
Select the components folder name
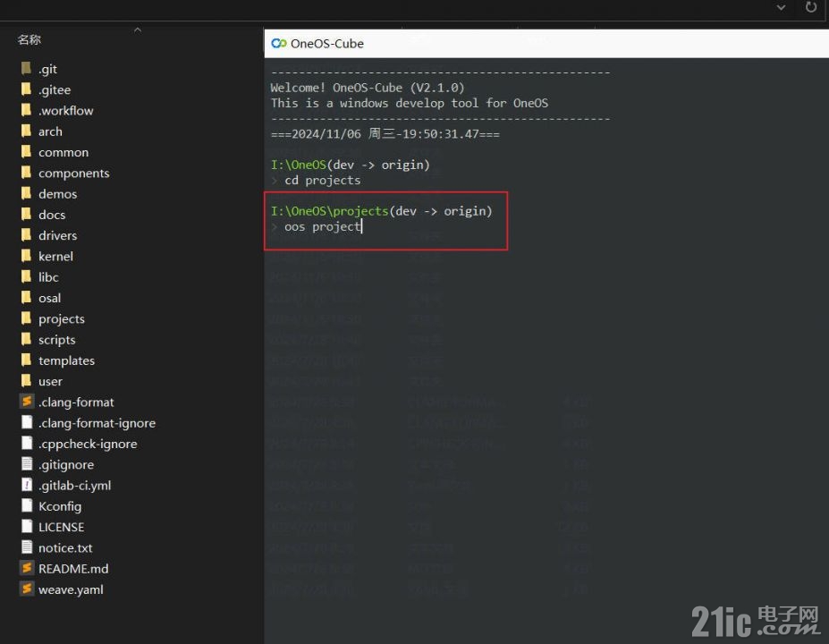click(74, 174)
